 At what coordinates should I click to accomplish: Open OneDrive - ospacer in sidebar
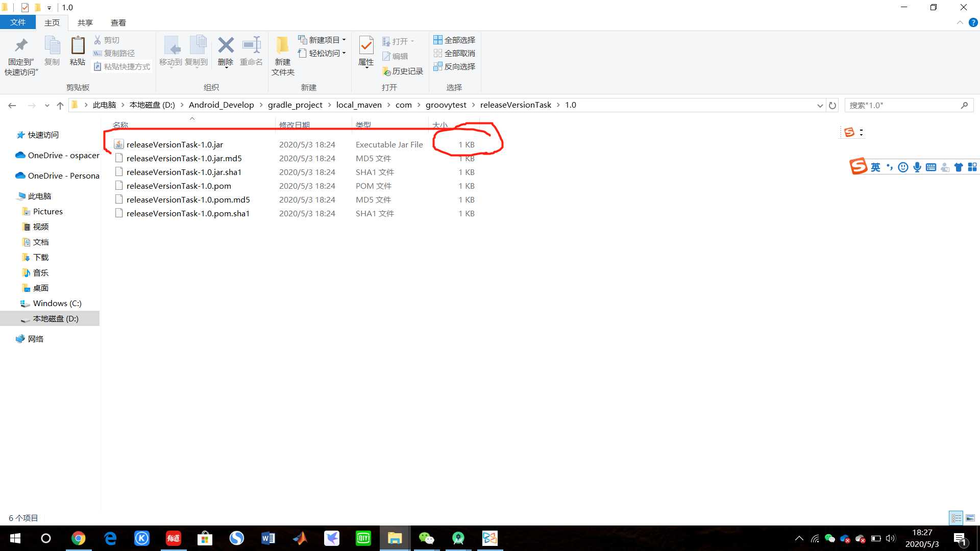[x=57, y=155]
